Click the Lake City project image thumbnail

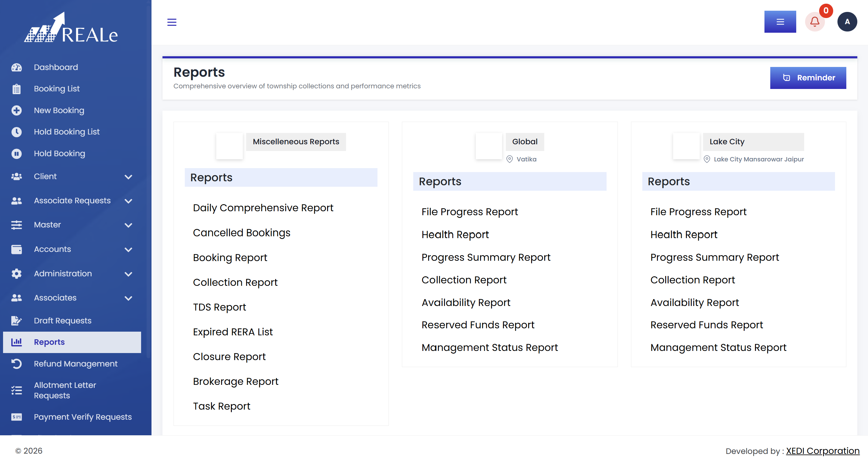[686, 146]
